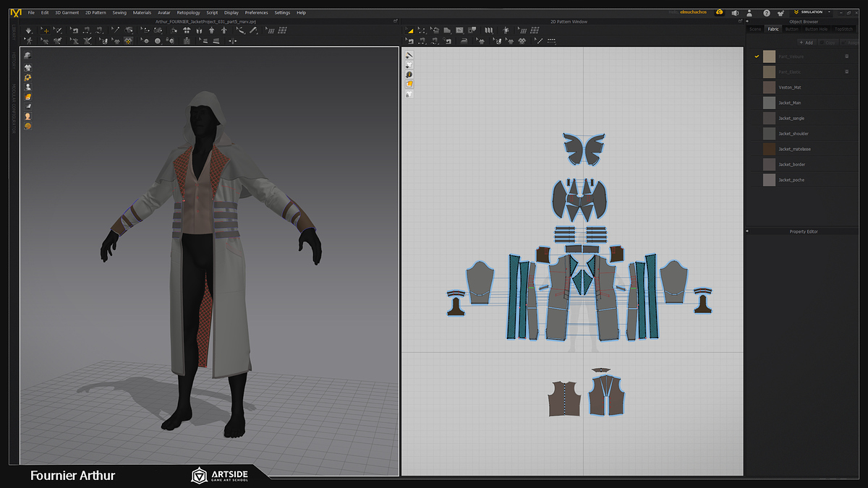Click the cloud account icon in top bar
Image resolution: width=868 pixels, height=488 pixels.
pos(720,12)
